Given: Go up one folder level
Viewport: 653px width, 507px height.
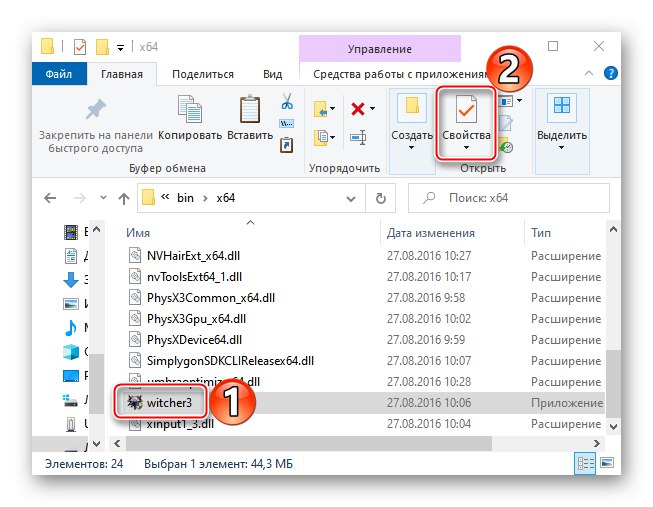Looking at the screenshot, I should [x=124, y=198].
